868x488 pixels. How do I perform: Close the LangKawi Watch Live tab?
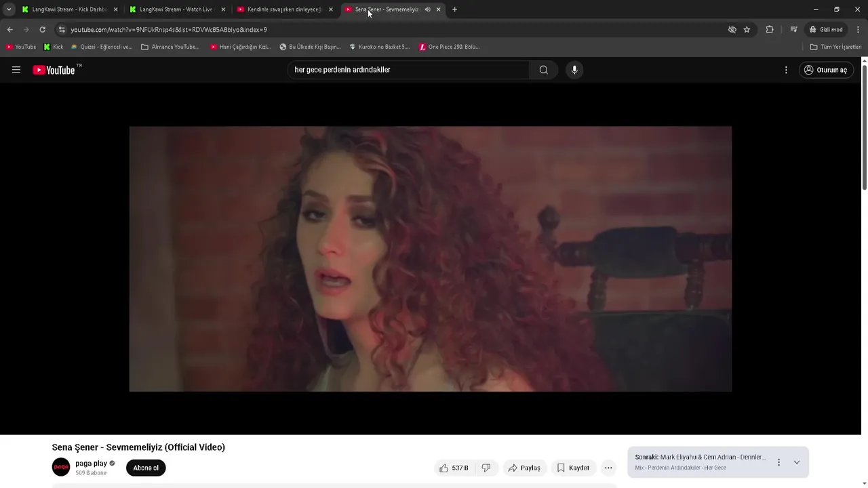point(223,9)
